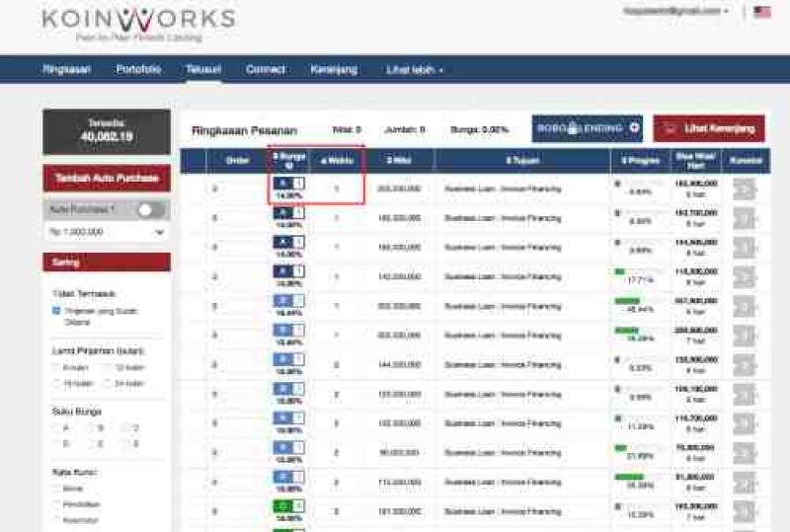Select the 18 bulan loan duration

[56, 383]
